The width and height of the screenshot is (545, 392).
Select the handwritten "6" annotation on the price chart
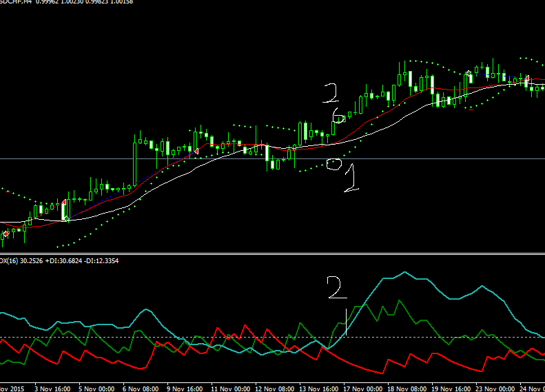(336, 116)
